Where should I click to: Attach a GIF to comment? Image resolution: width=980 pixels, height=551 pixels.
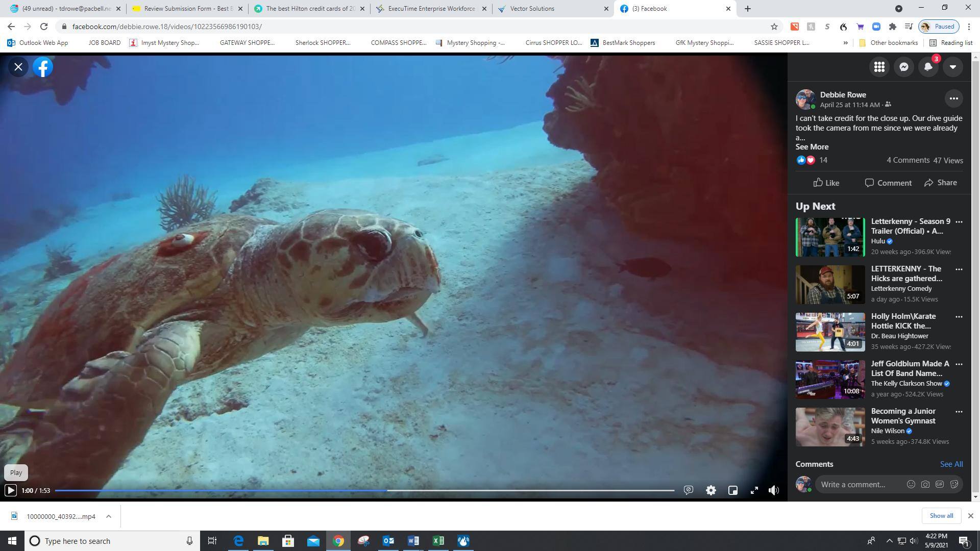[940, 484]
